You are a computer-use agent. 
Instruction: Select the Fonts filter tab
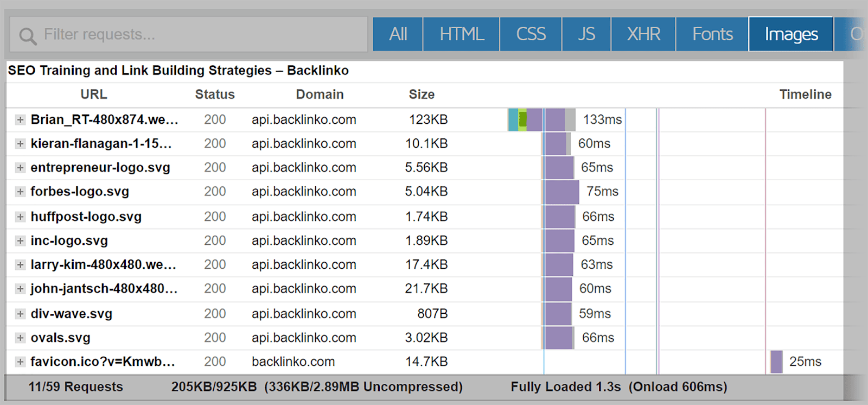point(712,34)
